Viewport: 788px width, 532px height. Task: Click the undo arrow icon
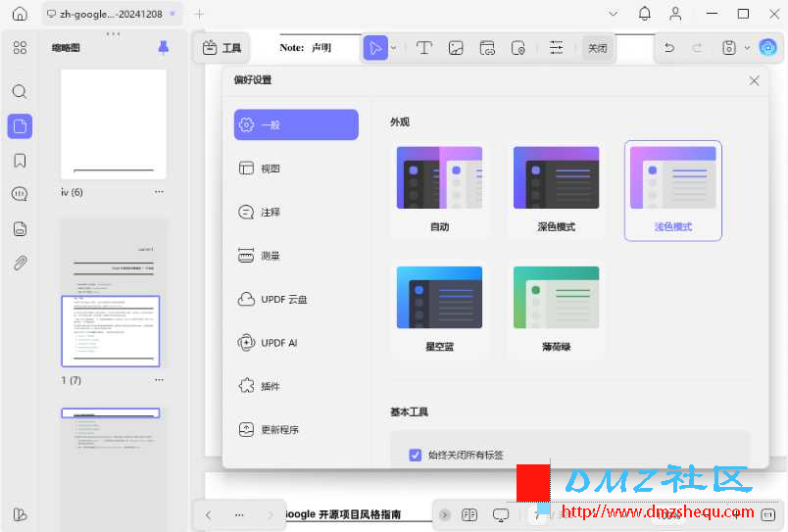coord(668,48)
